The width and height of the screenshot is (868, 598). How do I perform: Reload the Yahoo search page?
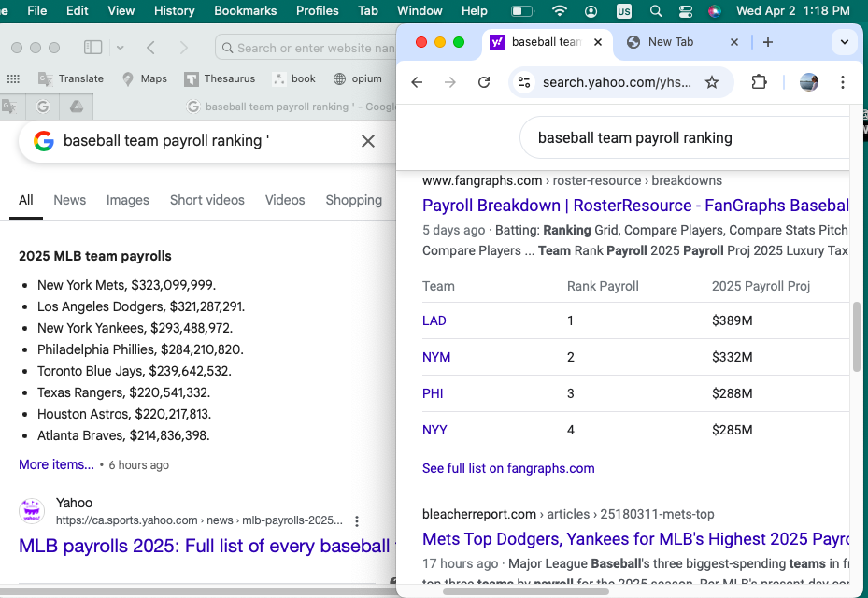(484, 82)
